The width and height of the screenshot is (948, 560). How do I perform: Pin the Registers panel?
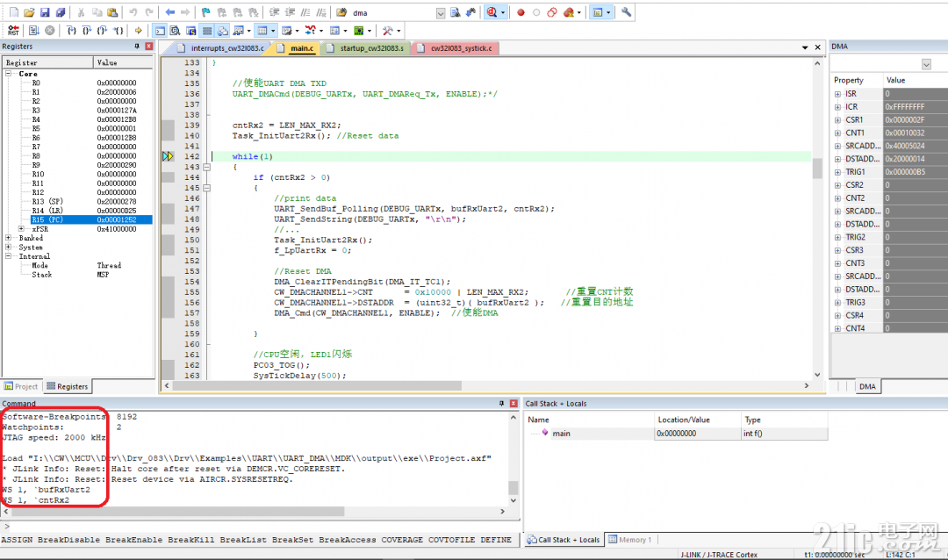tap(137, 47)
